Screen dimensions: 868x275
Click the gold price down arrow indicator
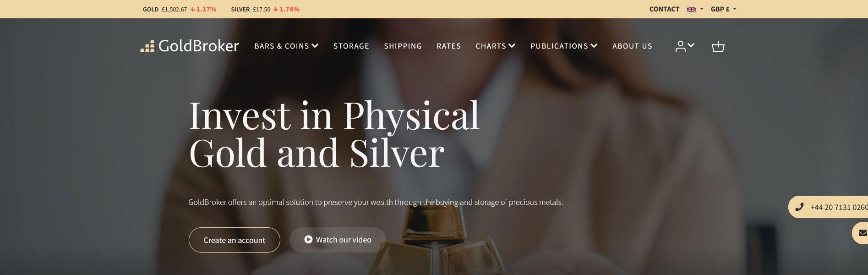pyautogui.click(x=193, y=9)
